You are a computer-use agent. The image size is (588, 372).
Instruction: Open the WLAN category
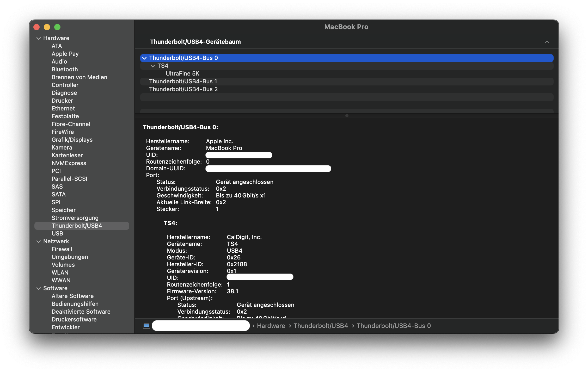[60, 272]
